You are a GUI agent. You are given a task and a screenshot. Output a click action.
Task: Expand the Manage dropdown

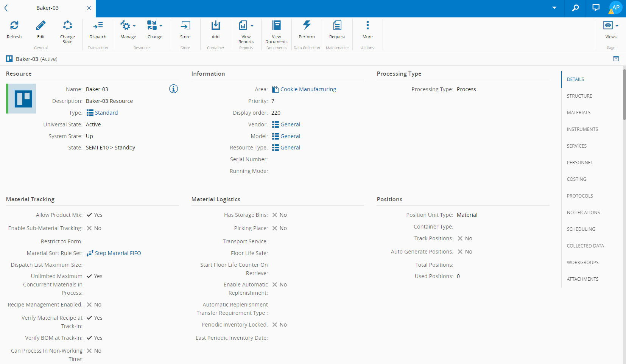(x=128, y=26)
